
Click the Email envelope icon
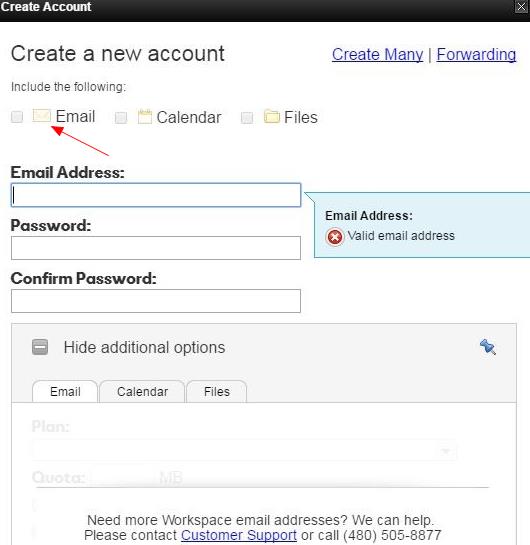coord(42,115)
